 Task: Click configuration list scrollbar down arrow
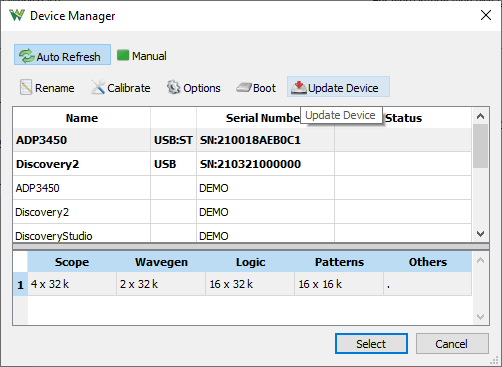click(480, 316)
